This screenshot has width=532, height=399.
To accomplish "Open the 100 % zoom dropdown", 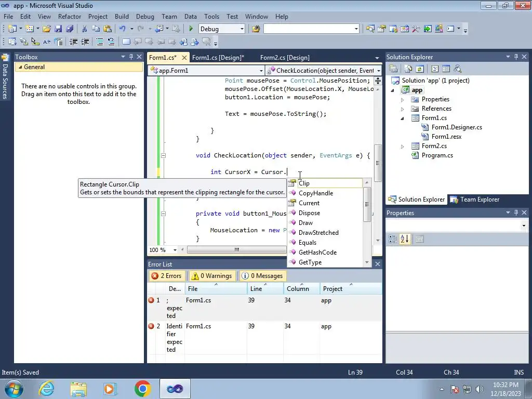I will point(175,250).
